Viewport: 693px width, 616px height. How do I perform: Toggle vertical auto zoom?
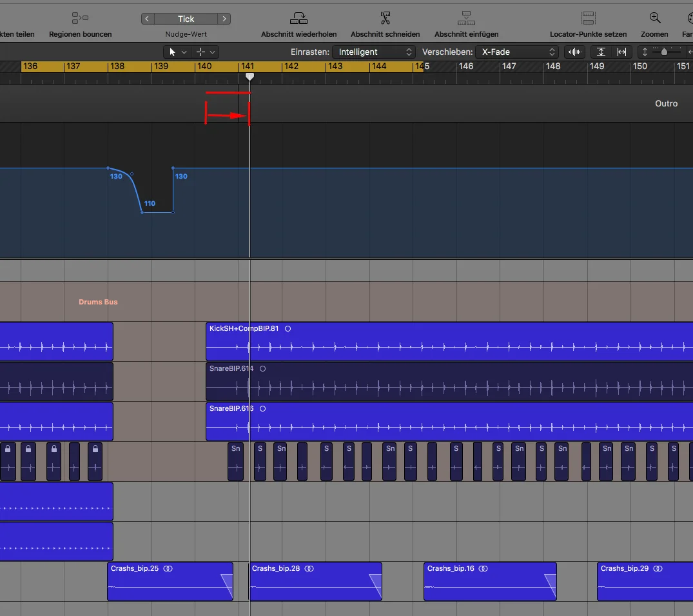601,52
